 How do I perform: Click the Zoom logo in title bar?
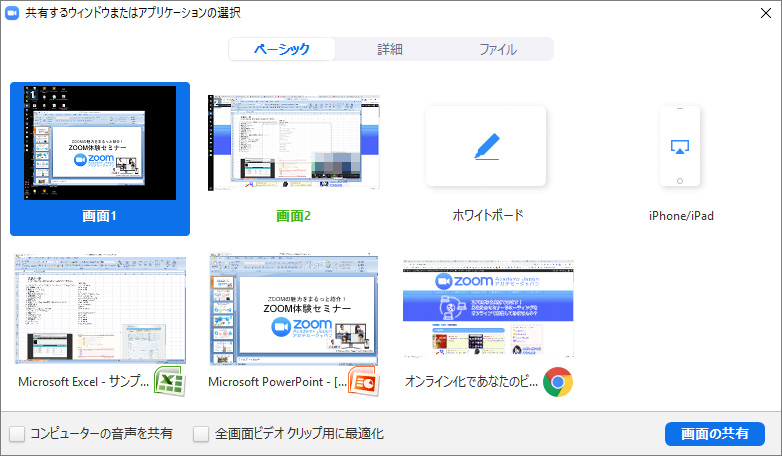(x=12, y=13)
